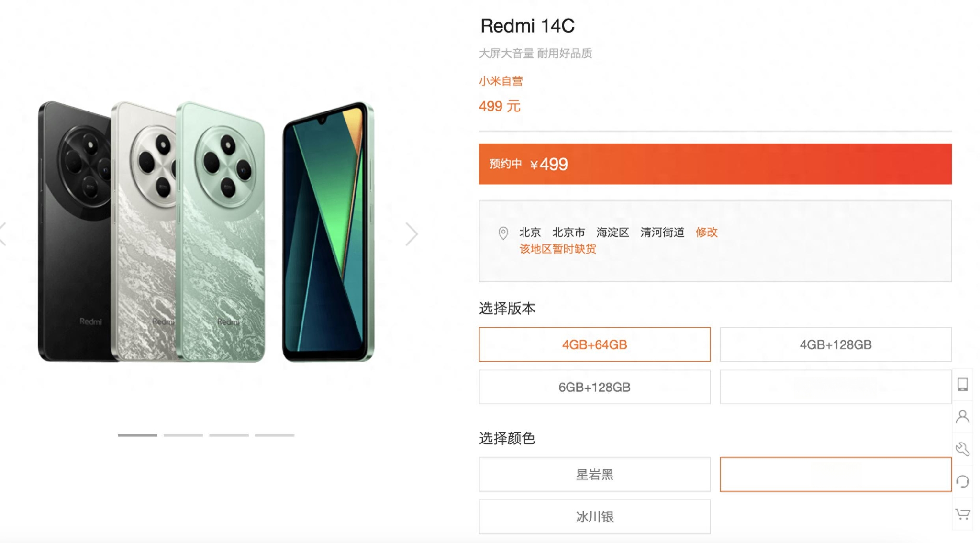The image size is (980, 543).
Task: Click the orange 预约中 ¥499 banner
Action: tap(715, 164)
